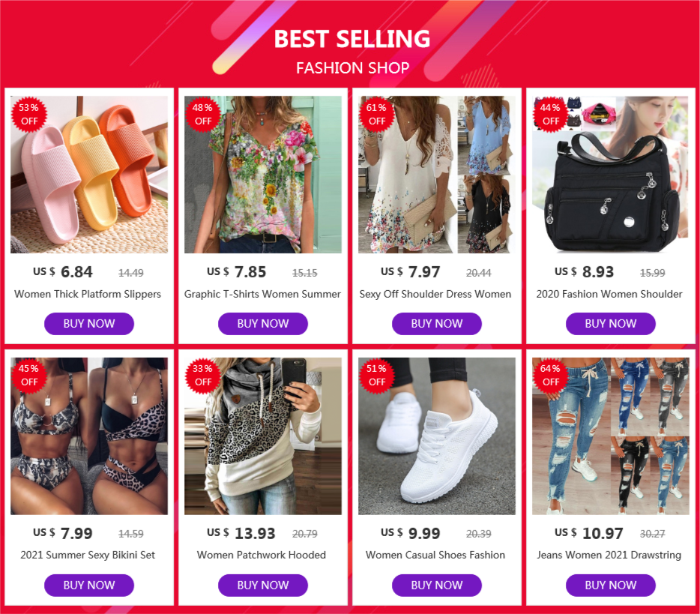Click the 45% OFF badge on bikini set
The height and width of the screenshot is (614, 700).
click(29, 375)
